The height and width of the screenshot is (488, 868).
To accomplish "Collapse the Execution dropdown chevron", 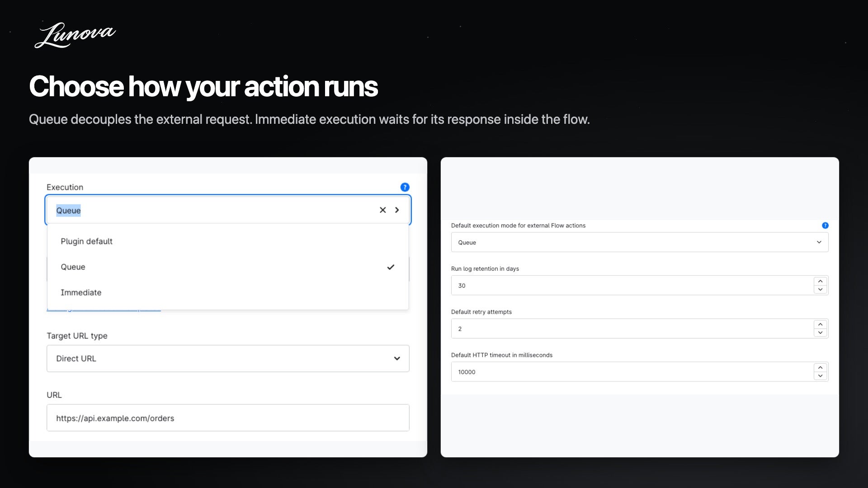I will [x=397, y=210].
